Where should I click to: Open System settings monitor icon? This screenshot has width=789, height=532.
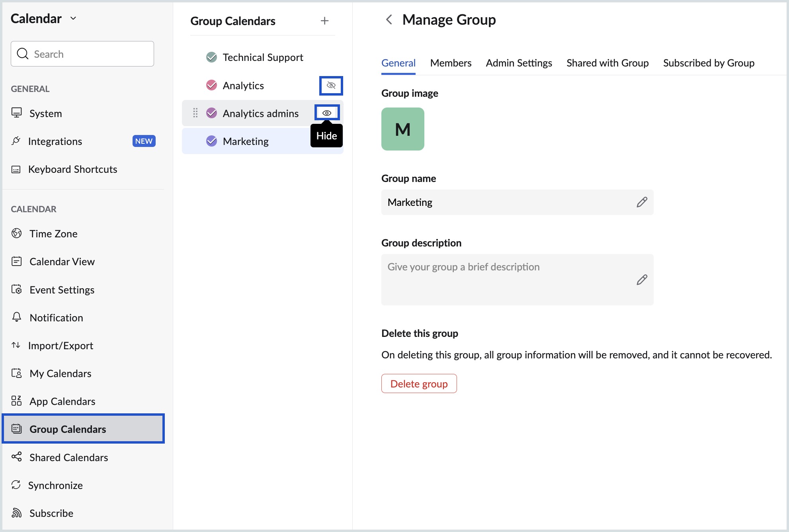(x=16, y=113)
